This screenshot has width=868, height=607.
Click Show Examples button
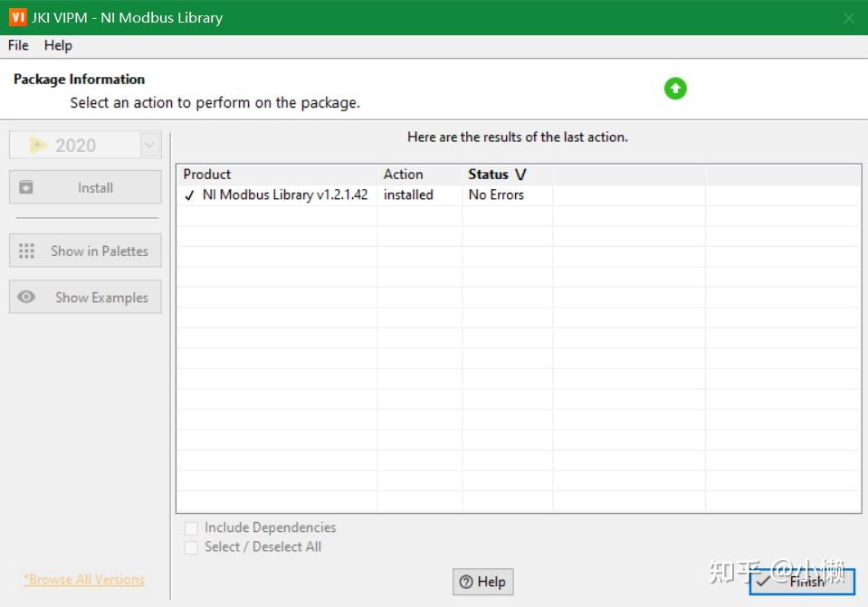[x=85, y=297]
